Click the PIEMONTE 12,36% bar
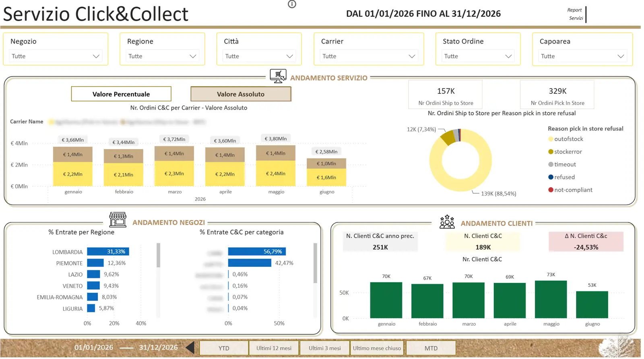Image resolution: width=644 pixels, height=359 pixels. click(95, 263)
